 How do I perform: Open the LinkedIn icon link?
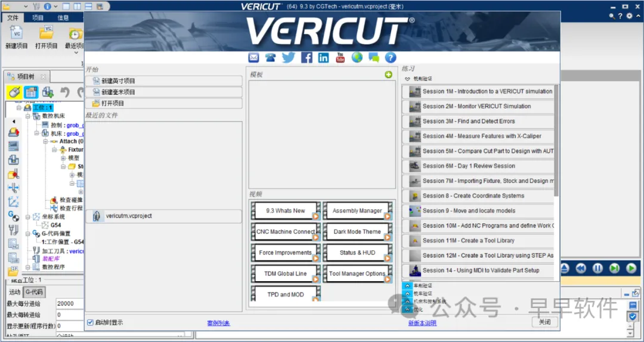323,57
